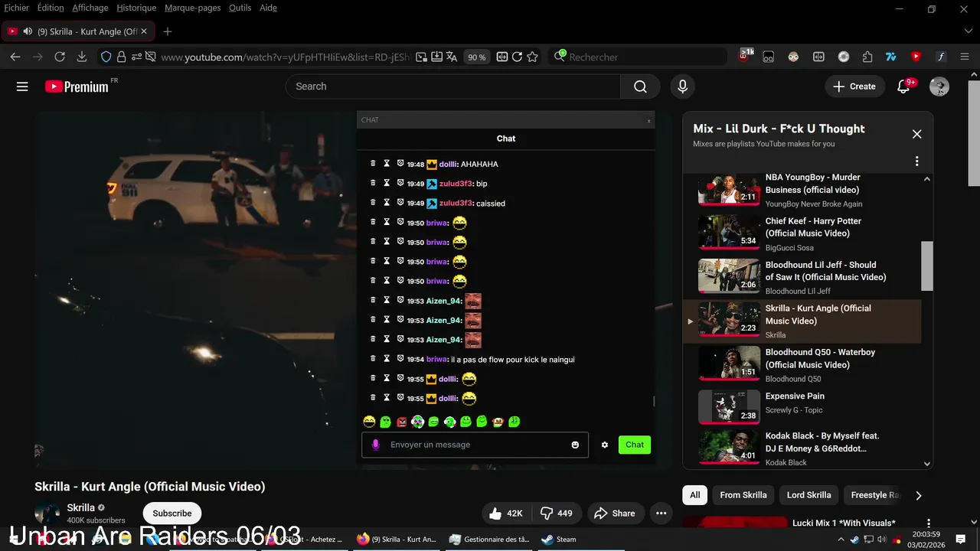Open the Affichage menu

[90, 8]
